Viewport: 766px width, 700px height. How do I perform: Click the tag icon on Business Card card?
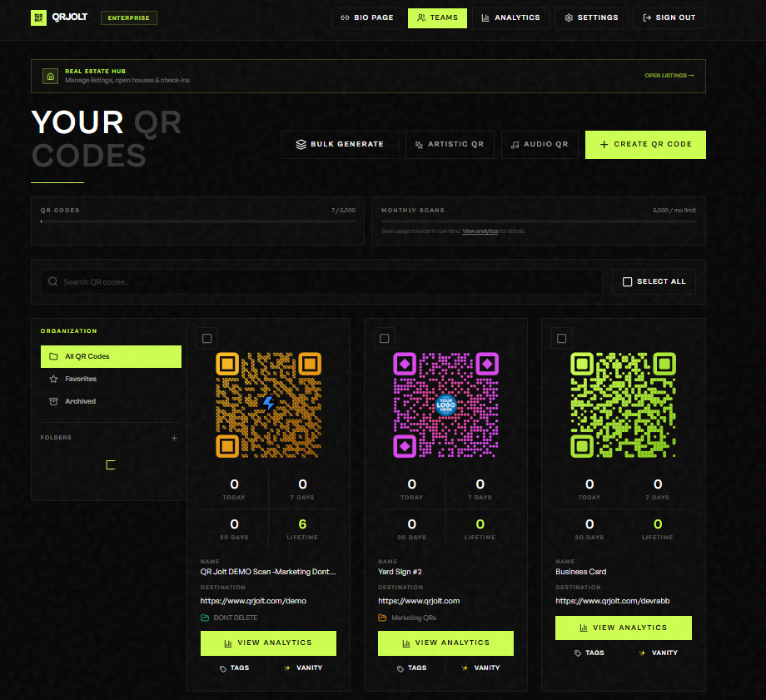pos(578,653)
